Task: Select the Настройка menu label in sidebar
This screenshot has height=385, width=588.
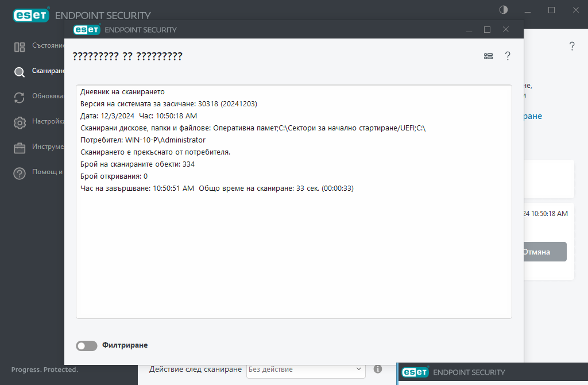Action: pyautogui.click(x=48, y=121)
